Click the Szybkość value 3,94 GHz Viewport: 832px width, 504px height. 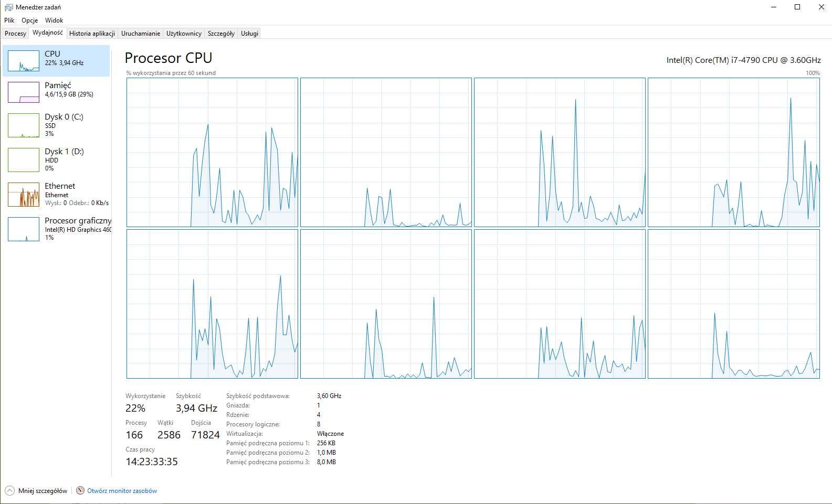196,408
